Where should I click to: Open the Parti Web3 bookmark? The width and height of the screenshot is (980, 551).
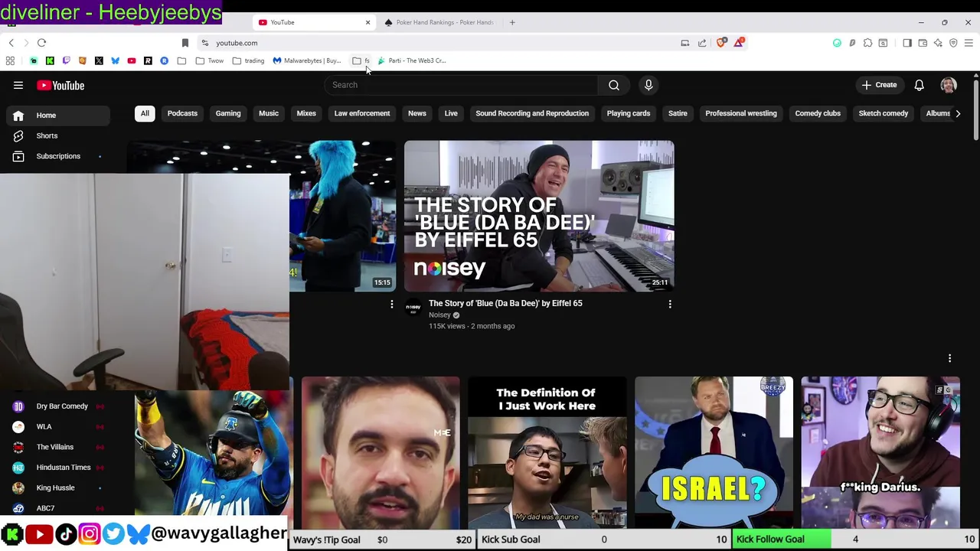pyautogui.click(x=412, y=60)
